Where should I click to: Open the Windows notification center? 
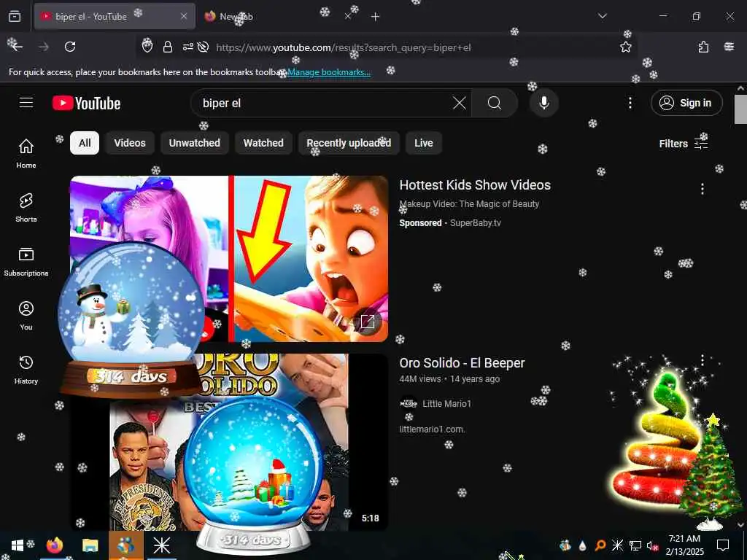723,545
